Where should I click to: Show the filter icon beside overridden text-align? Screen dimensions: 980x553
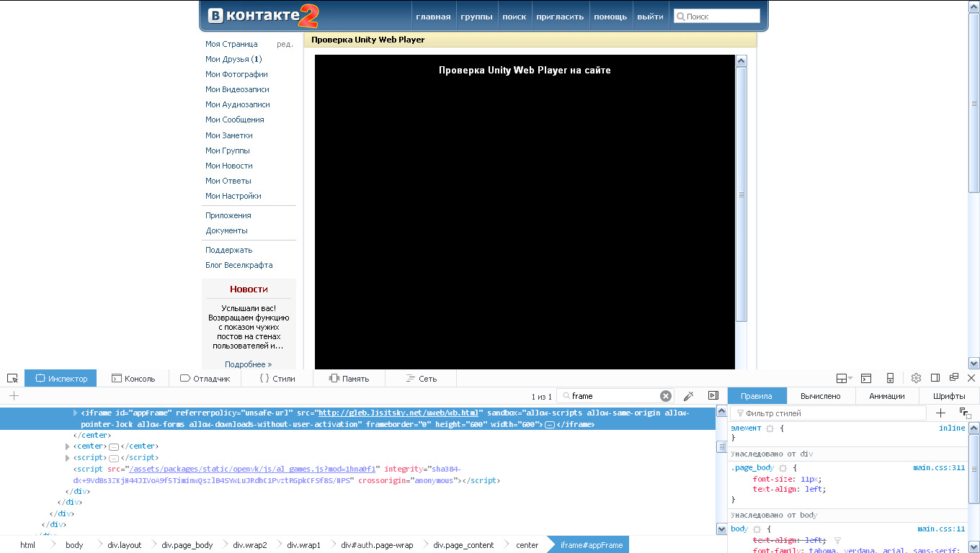837,540
